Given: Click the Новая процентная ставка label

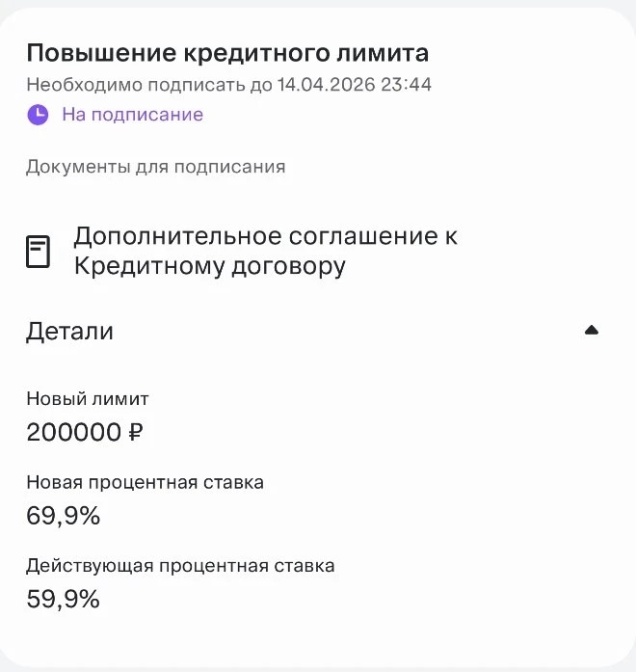Looking at the screenshot, I should tap(145, 482).
